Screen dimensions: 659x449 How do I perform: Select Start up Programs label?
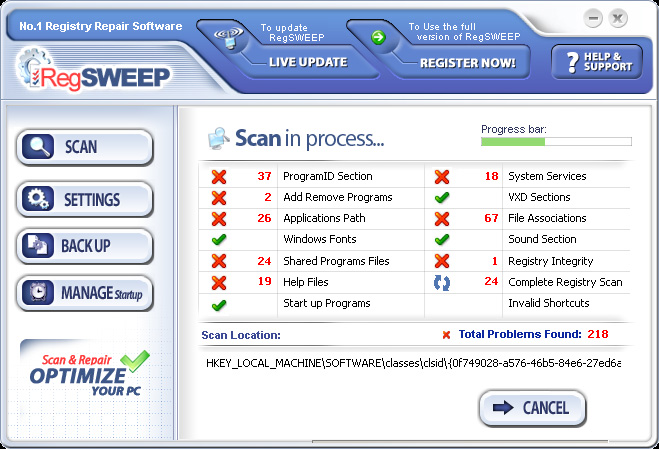click(x=327, y=303)
